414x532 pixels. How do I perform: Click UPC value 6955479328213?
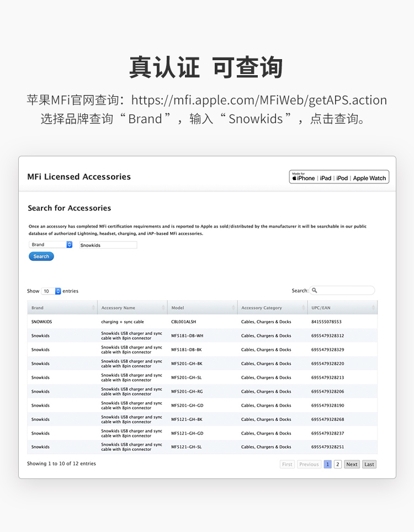tap(327, 377)
